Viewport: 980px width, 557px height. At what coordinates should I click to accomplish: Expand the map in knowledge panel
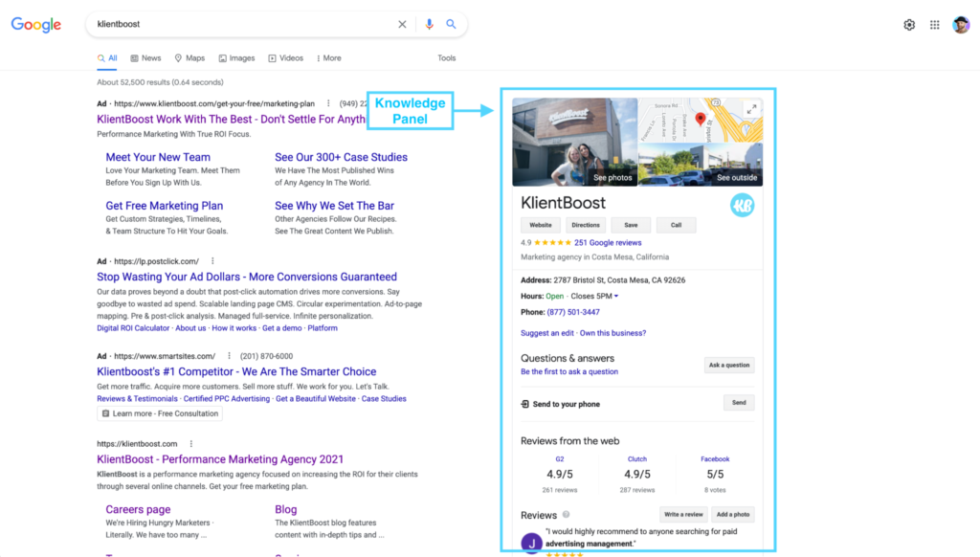pyautogui.click(x=751, y=109)
